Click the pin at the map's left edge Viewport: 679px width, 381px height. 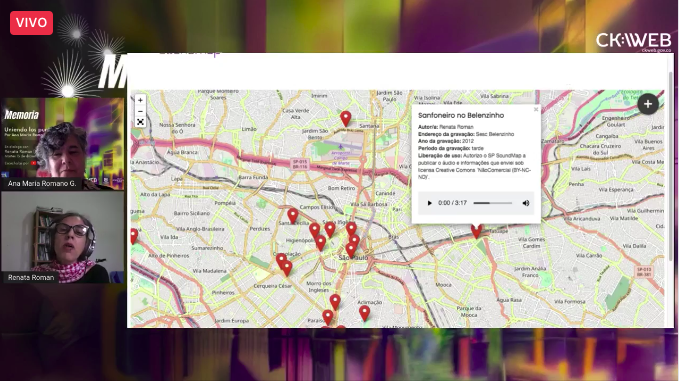tap(134, 236)
